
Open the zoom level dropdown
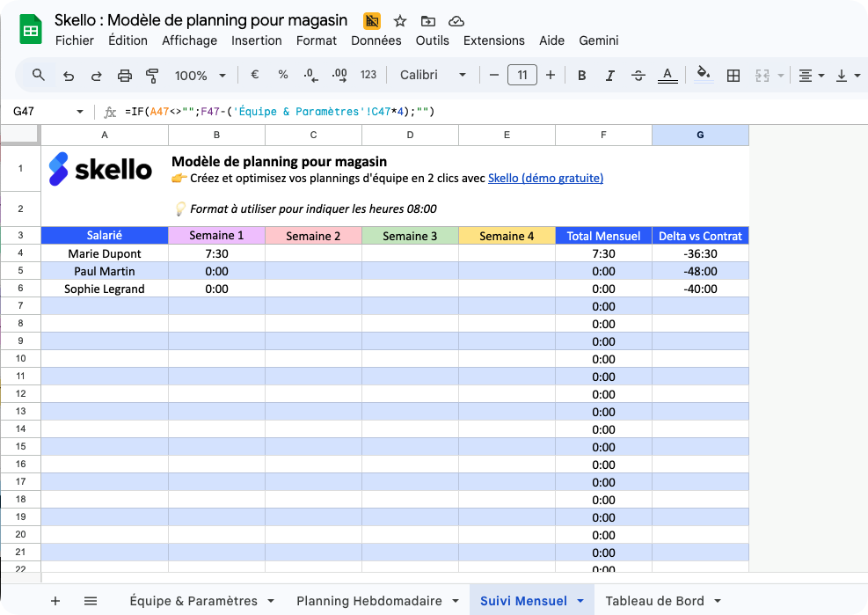pyautogui.click(x=200, y=76)
